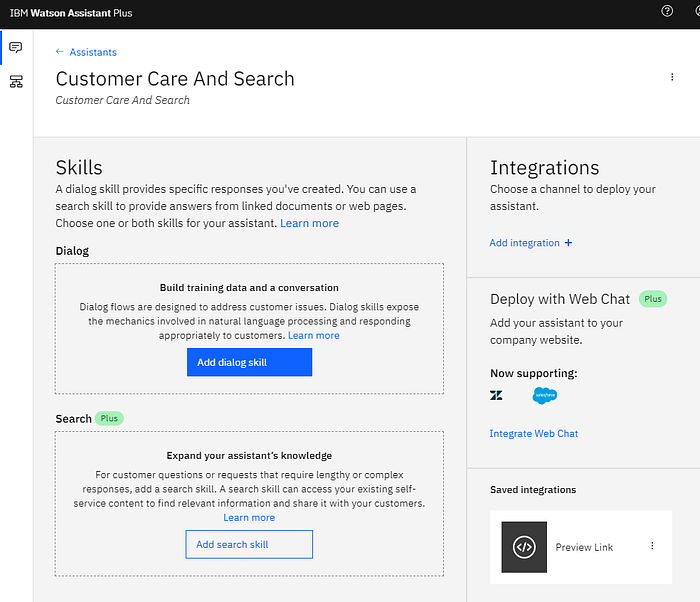Screen dimensions: 700x602
Task: Click the Plus badge beside Search heading
Action: coord(109,418)
